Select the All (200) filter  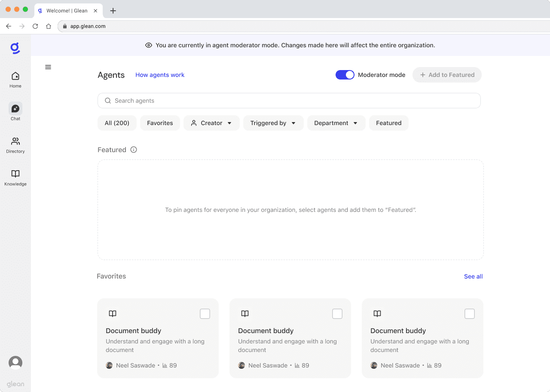coord(117,123)
